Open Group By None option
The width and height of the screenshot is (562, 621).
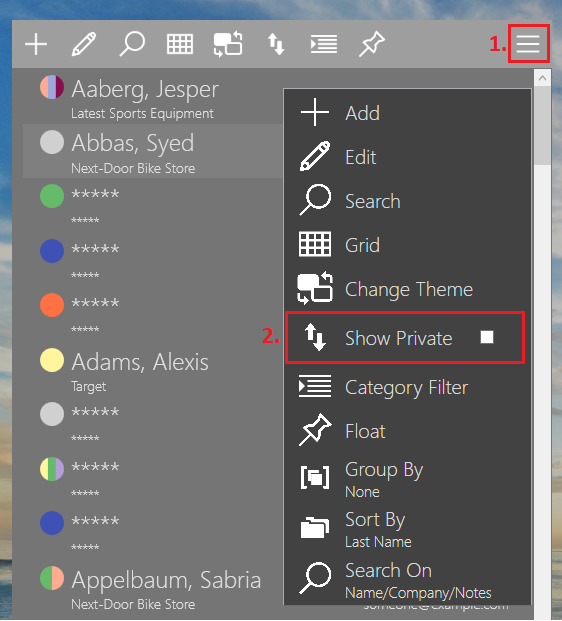[x=408, y=479]
